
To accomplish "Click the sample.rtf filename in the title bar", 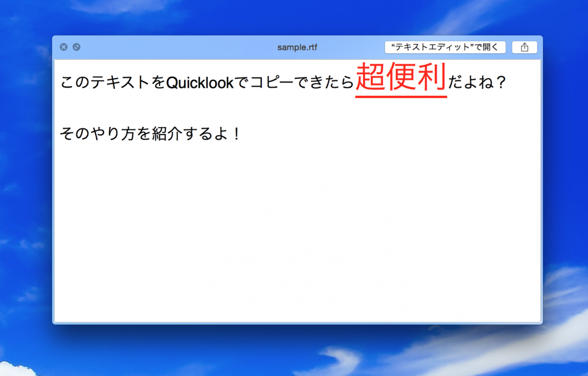I will (297, 47).
